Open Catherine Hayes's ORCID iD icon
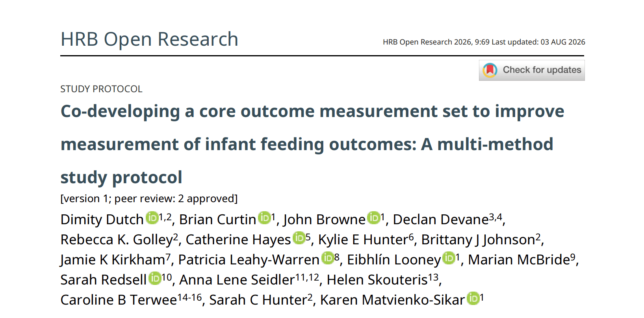The width and height of the screenshot is (644, 318). coord(299,238)
